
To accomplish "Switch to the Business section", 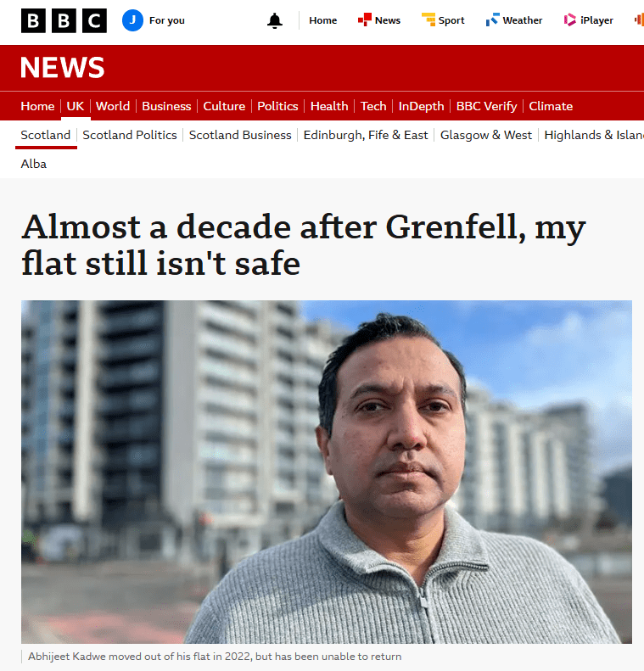I will click(x=166, y=106).
